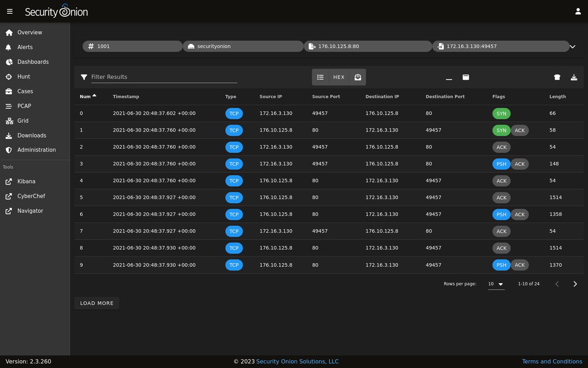Select the list view mode toggle
Viewport: 588px width, 368px height.
coord(320,77)
